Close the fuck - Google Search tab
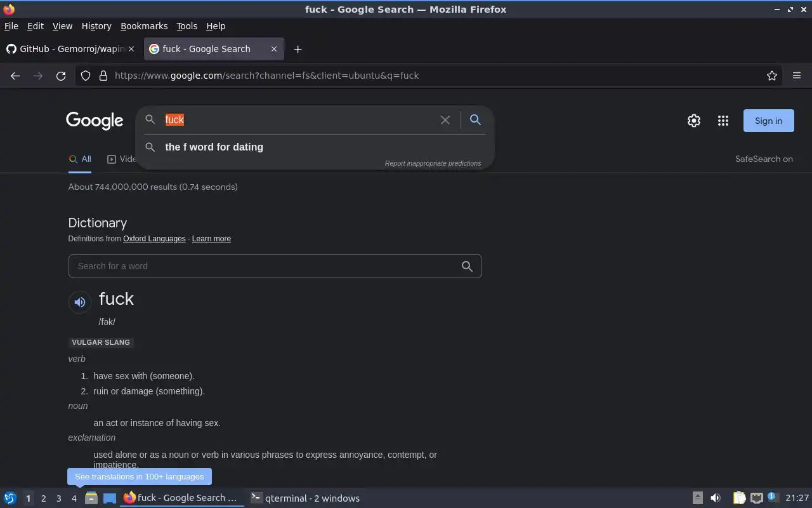This screenshot has height=508, width=812. (274, 49)
